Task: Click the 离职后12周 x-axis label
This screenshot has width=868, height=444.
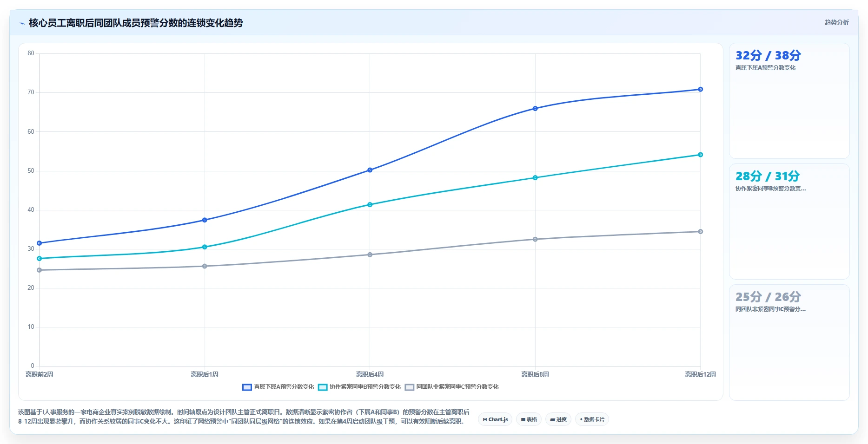Action: tap(700, 374)
